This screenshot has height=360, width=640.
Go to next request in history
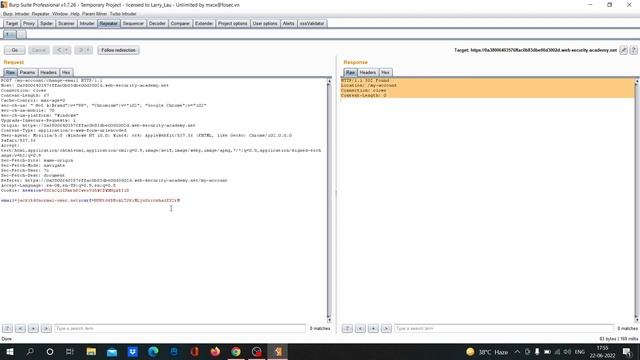coord(83,50)
